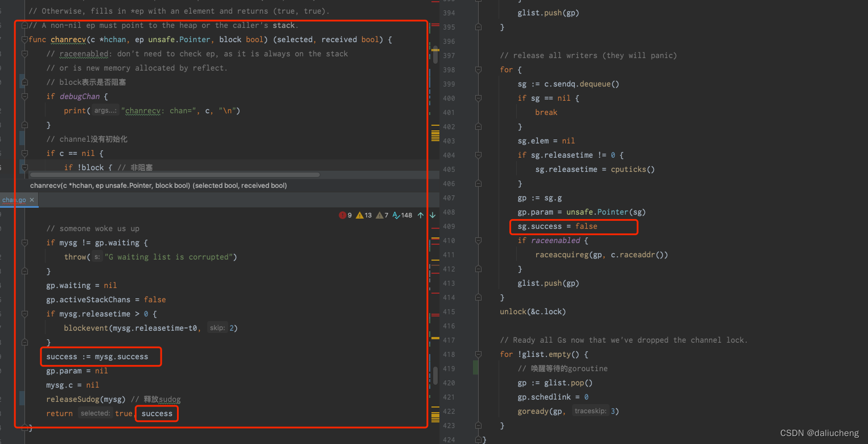Image resolution: width=868 pixels, height=444 pixels.
Task: Click line number 419 in gutter
Action: point(448,368)
